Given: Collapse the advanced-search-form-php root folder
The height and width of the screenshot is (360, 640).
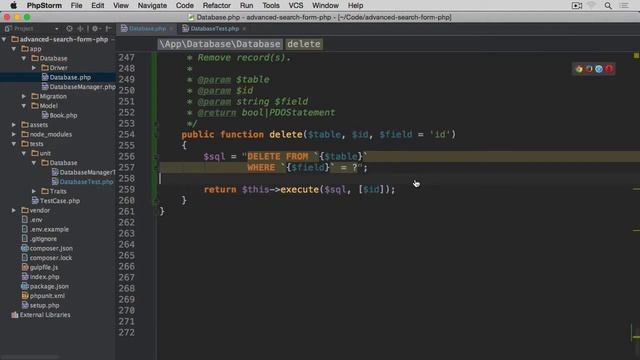Looking at the screenshot, I should pyautogui.click(x=4, y=39).
